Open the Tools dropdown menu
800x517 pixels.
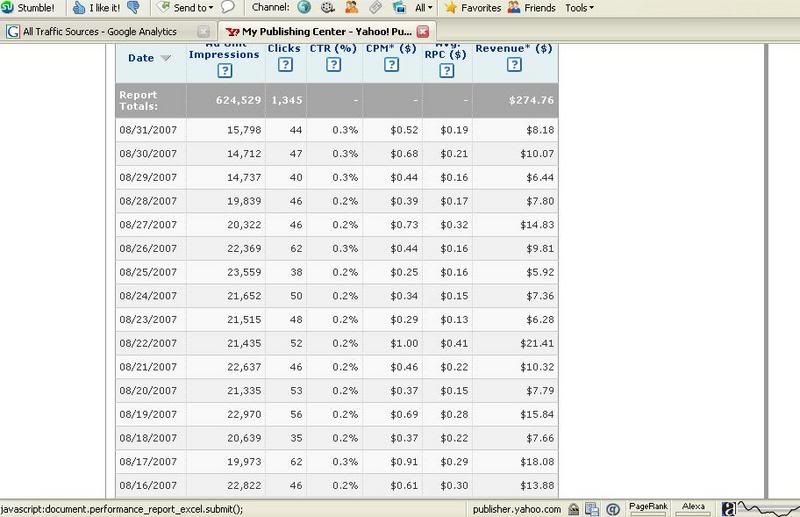coord(579,8)
